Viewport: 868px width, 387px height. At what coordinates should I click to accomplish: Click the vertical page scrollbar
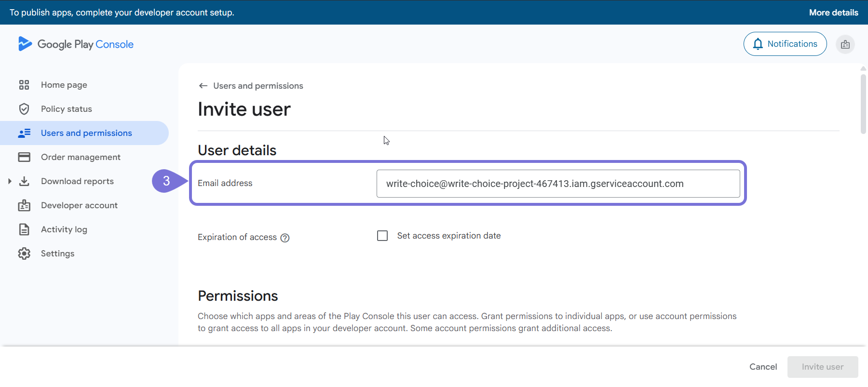[863, 104]
